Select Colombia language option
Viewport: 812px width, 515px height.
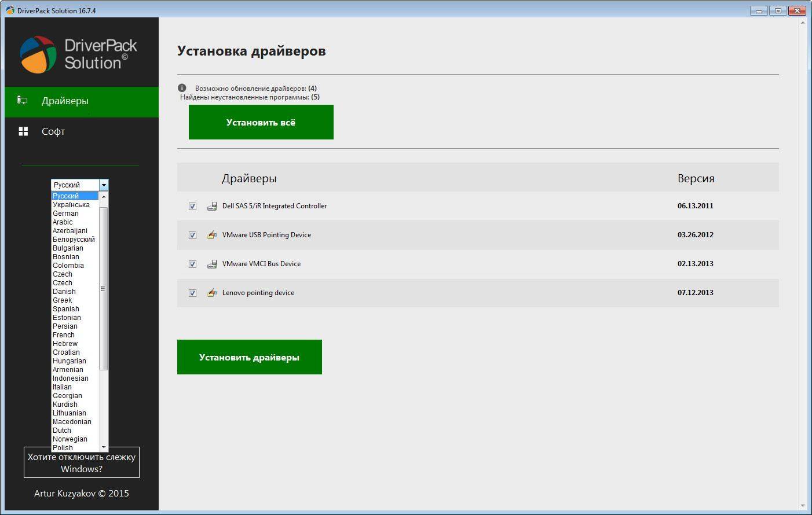tap(75, 265)
